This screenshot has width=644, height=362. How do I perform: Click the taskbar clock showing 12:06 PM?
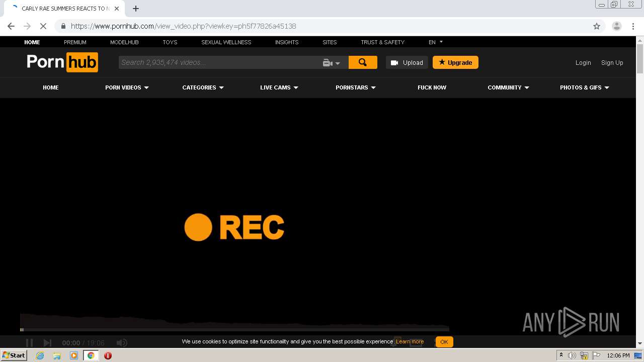click(618, 355)
